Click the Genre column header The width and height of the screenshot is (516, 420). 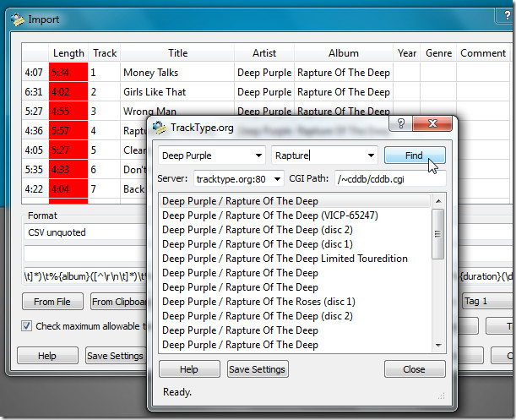[438, 53]
